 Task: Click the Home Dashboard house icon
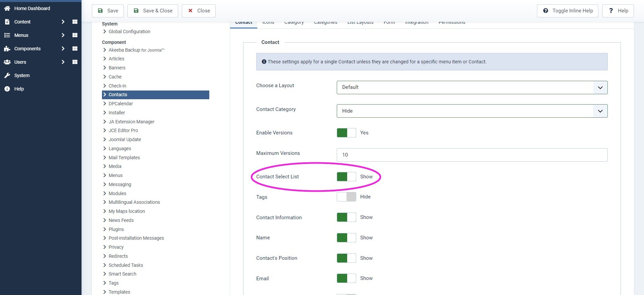click(7, 8)
